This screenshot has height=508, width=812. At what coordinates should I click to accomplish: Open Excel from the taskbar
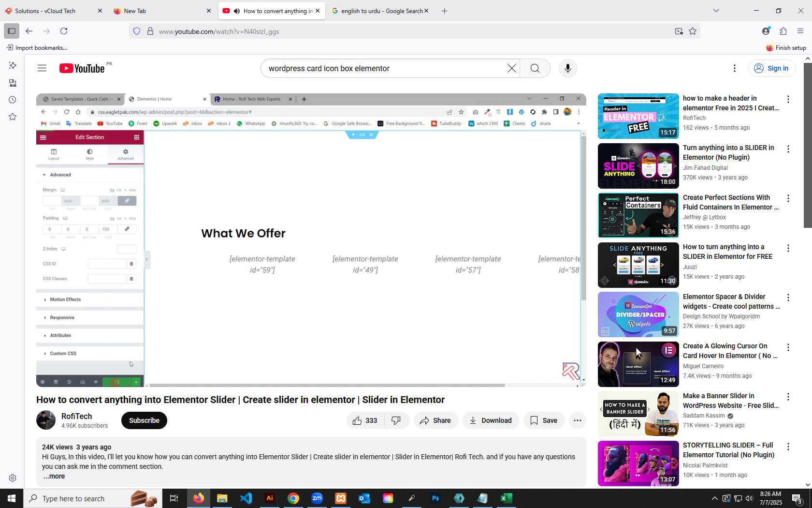click(507, 498)
